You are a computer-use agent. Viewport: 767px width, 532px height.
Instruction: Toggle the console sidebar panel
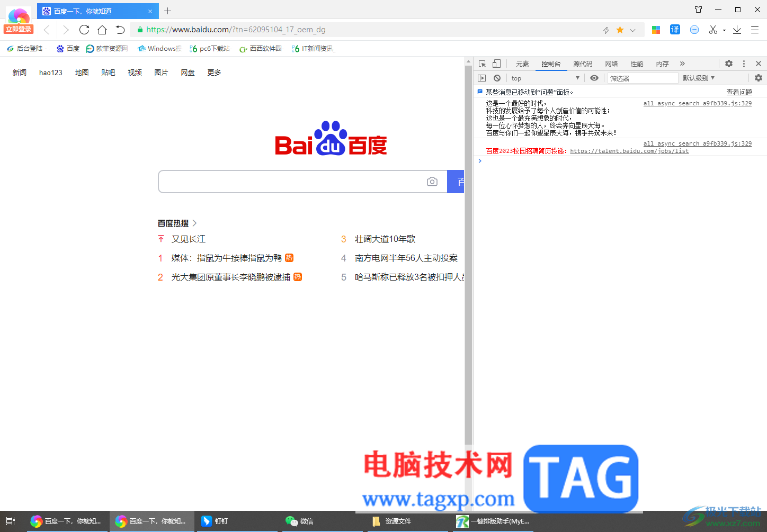point(481,78)
